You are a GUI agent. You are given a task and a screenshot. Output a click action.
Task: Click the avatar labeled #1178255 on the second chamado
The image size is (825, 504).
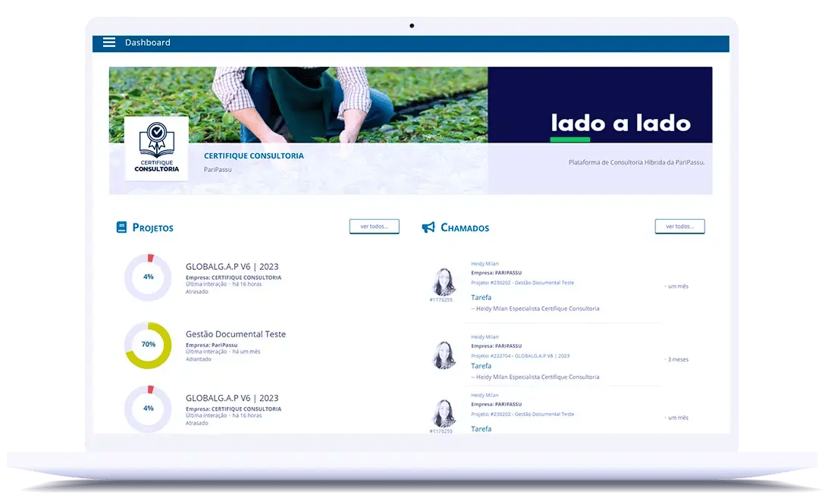pyautogui.click(x=444, y=352)
